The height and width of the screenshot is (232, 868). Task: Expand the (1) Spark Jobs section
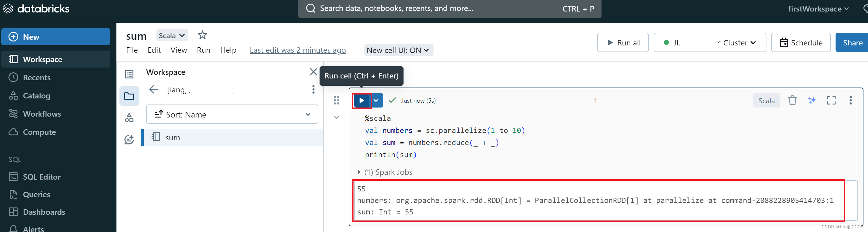pyautogui.click(x=384, y=172)
